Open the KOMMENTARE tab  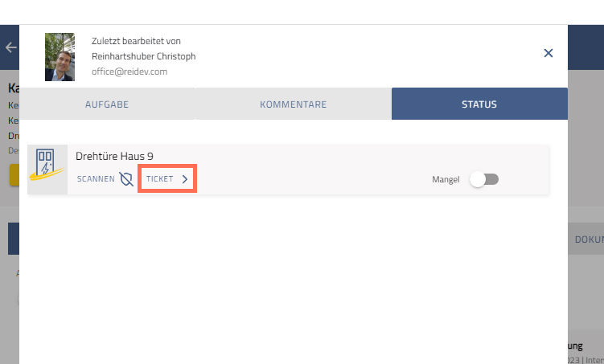293,104
